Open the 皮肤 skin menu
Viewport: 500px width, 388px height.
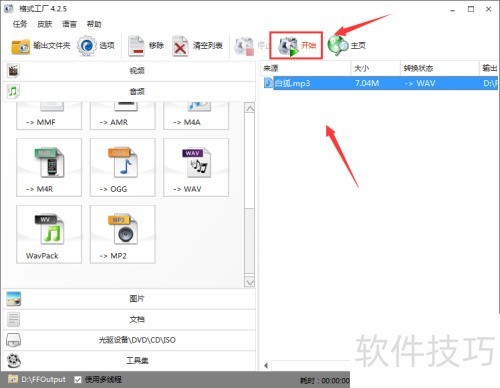45,24
